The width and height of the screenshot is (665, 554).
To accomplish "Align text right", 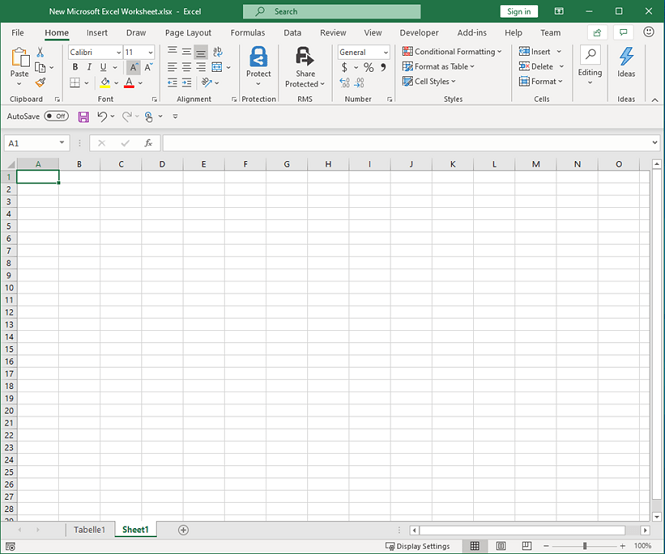I will click(x=201, y=67).
